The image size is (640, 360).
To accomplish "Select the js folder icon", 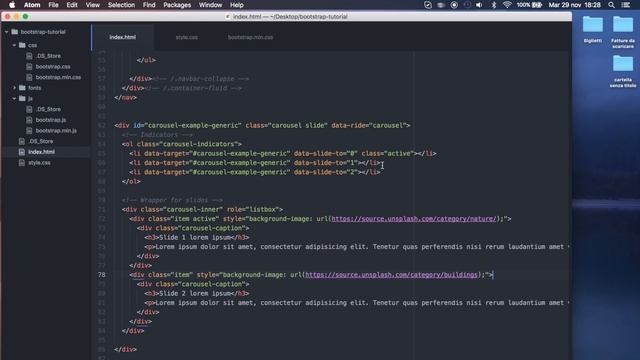I will point(22,98).
